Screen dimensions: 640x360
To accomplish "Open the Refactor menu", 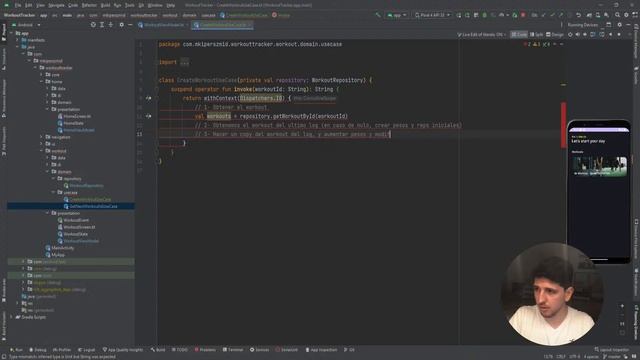I will pyautogui.click(x=89, y=5).
